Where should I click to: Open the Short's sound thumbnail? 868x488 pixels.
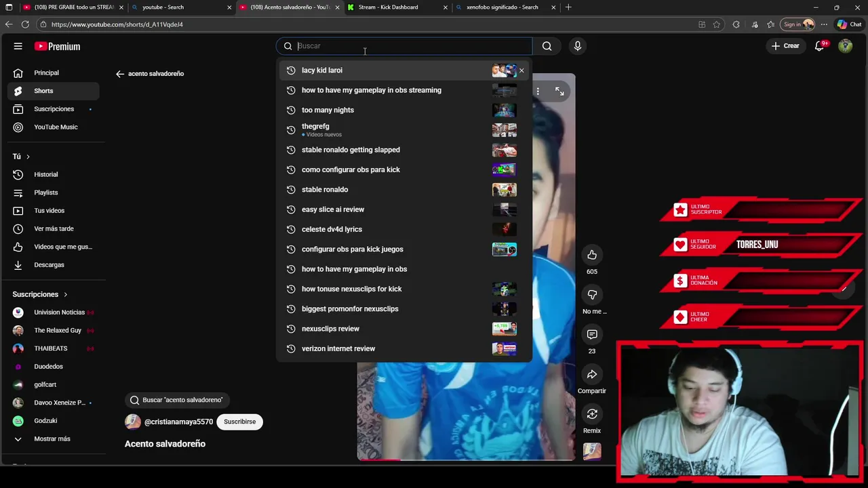(592, 451)
